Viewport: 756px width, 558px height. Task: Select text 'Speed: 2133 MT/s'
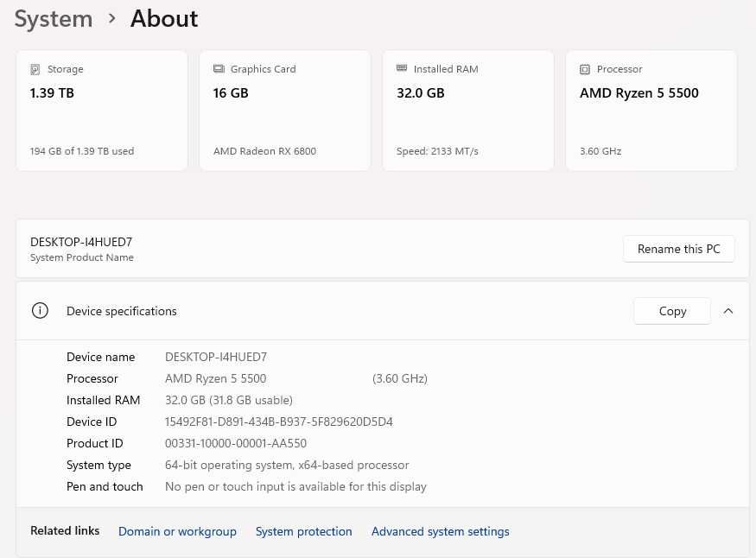tap(437, 151)
